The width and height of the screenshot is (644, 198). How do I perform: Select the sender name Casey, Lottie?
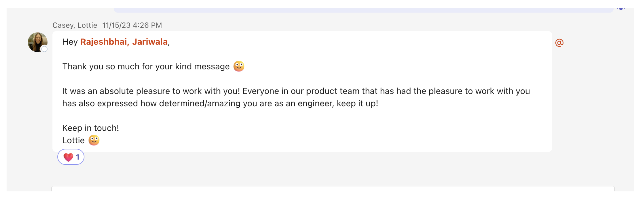pos(75,25)
